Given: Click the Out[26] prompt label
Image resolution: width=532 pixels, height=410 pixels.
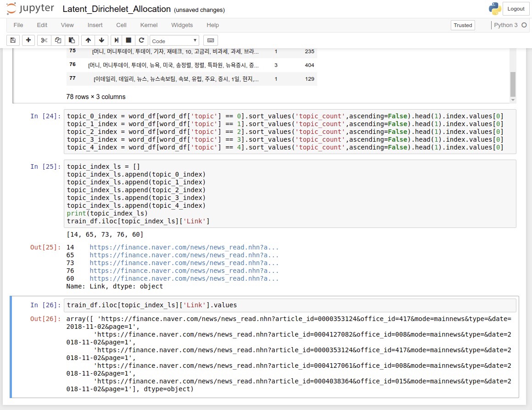Looking at the screenshot, I should 45,319.
